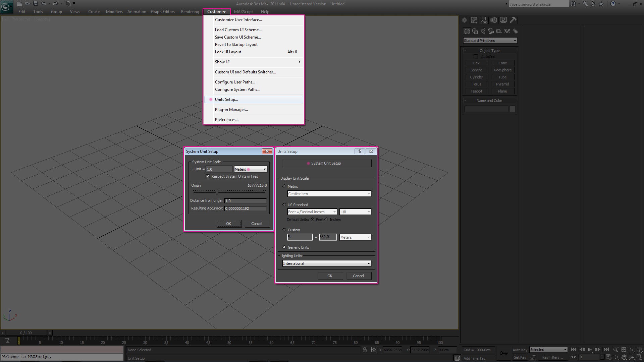644x362 pixels.
Task: Click the Previous Frame playback control
Action: pyautogui.click(x=582, y=350)
